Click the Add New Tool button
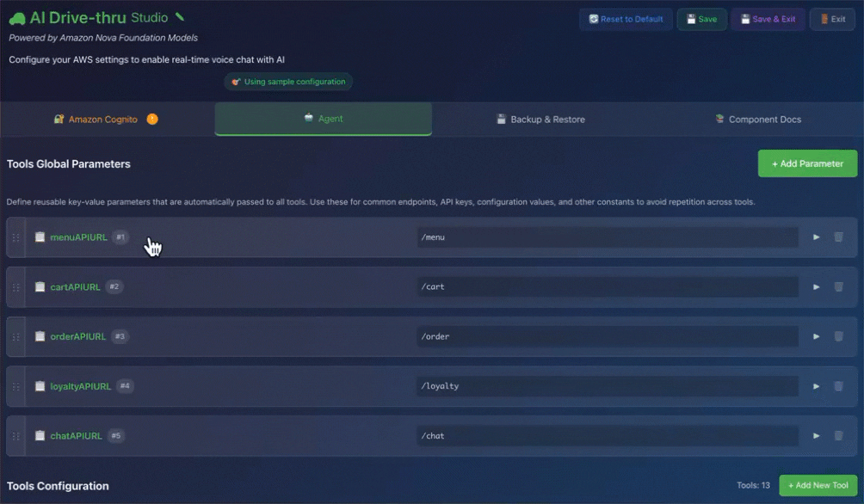Screen dimensions: 864x504 point(818,485)
